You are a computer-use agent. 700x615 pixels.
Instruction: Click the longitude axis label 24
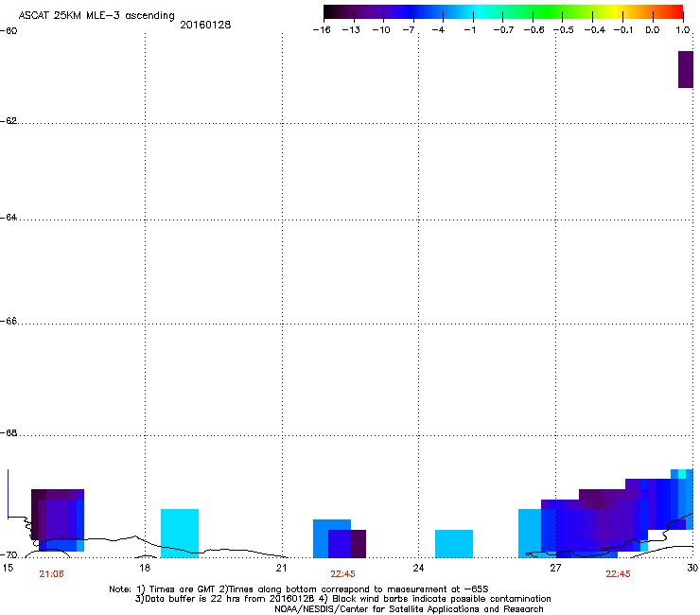[x=418, y=568]
